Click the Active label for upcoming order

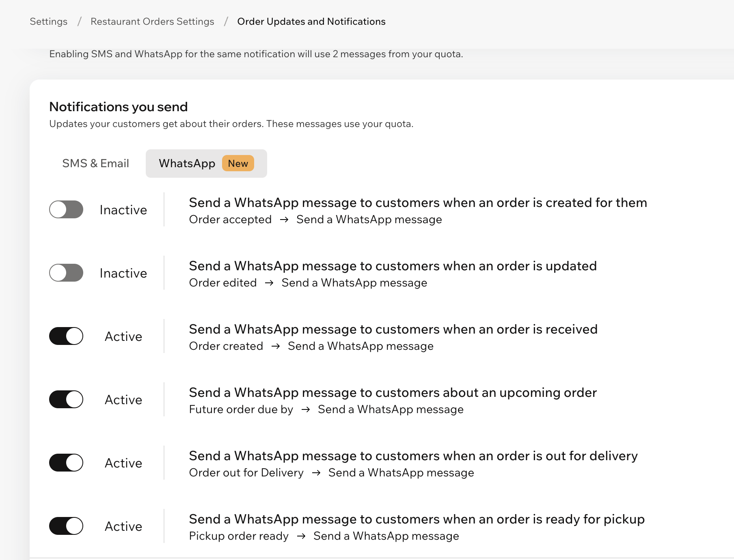click(x=123, y=400)
